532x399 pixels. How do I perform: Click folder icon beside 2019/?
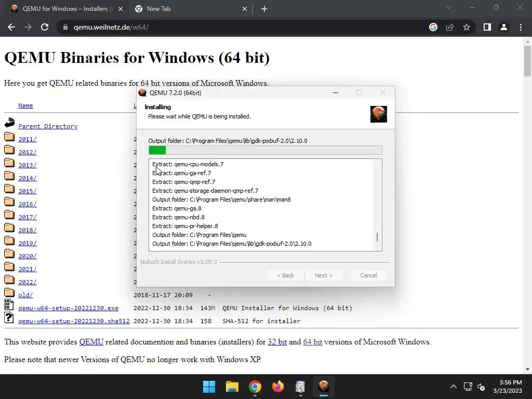tap(9, 241)
